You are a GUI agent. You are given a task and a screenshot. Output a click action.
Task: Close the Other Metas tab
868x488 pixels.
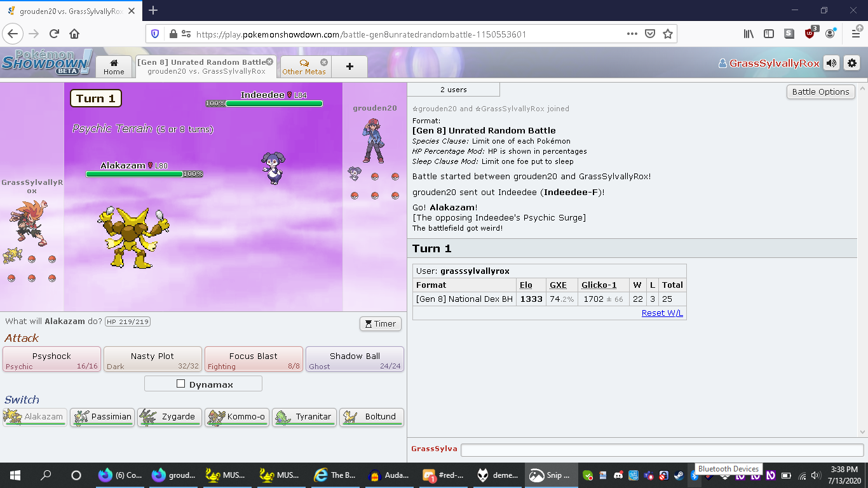click(x=324, y=62)
